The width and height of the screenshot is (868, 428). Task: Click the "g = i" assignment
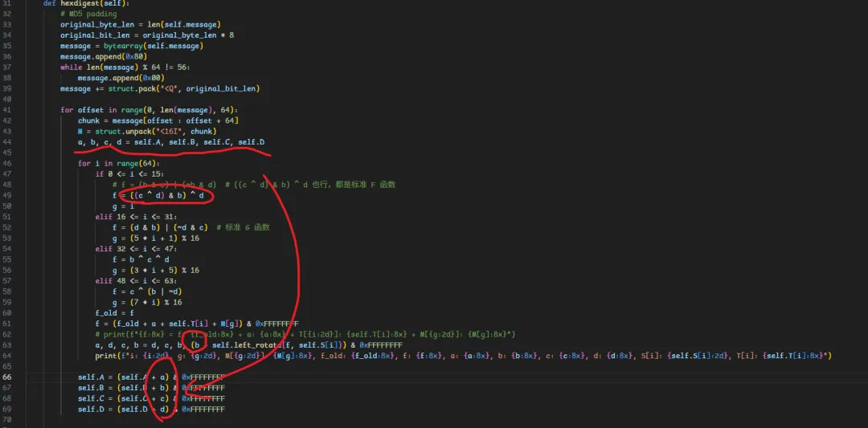click(x=123, y=206)
